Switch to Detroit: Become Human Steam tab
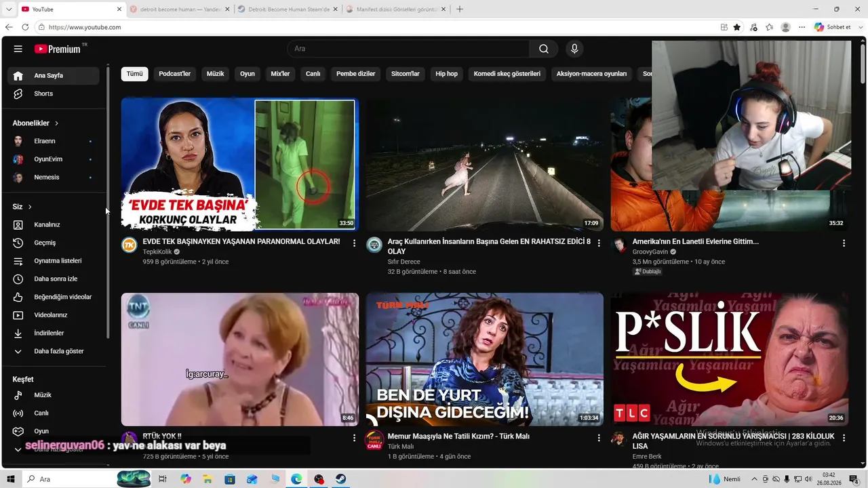 click(x=288, y=9)
